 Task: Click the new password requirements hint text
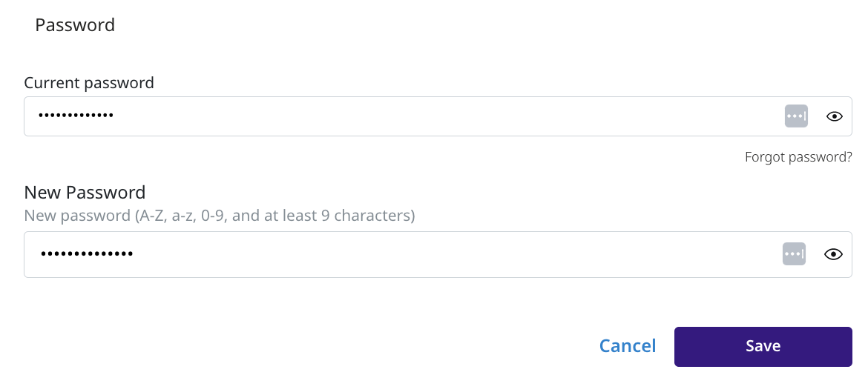click(219, 215)
